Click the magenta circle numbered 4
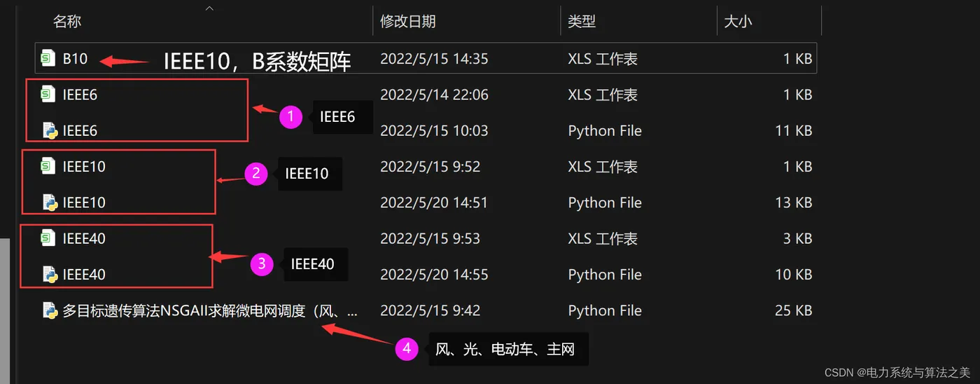This screenshot has height=384, width=980. pyautogui.click(x=407, y=348)
